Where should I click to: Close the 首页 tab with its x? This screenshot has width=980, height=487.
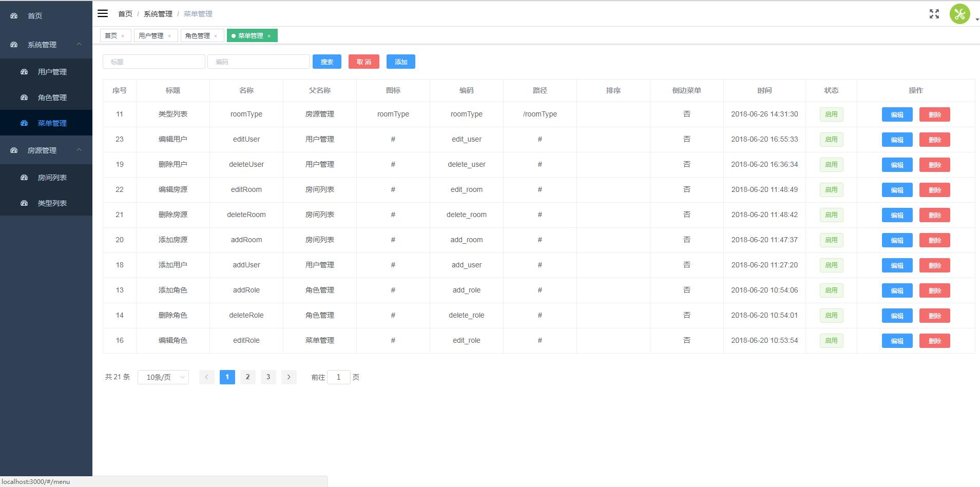[x=123, y=36]
